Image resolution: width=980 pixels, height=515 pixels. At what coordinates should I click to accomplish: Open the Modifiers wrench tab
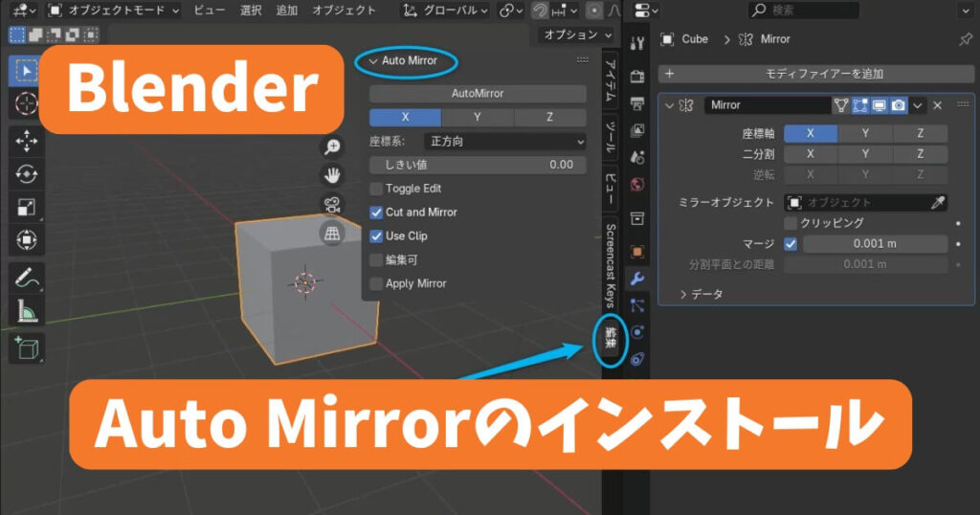(636, 279)
